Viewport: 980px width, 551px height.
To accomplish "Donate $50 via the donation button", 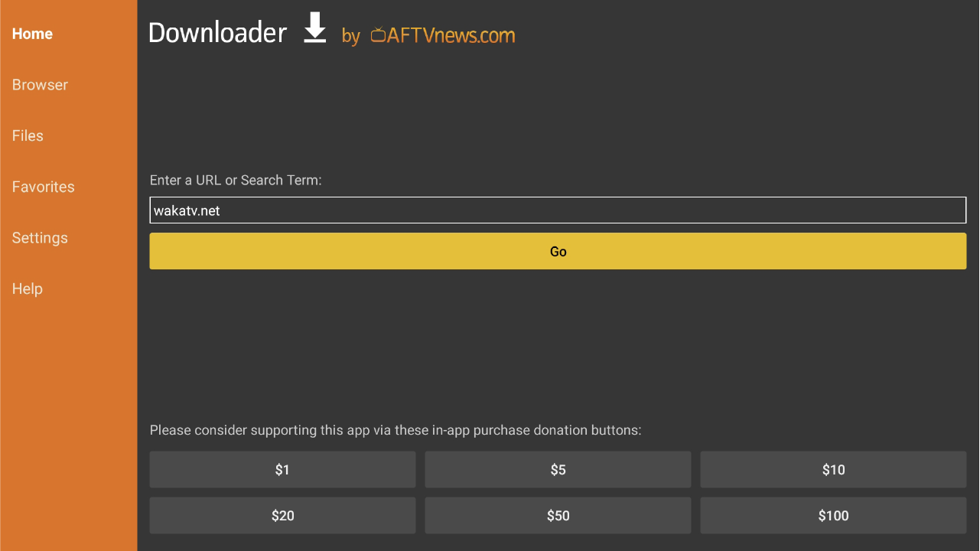I will pos(558,515).
